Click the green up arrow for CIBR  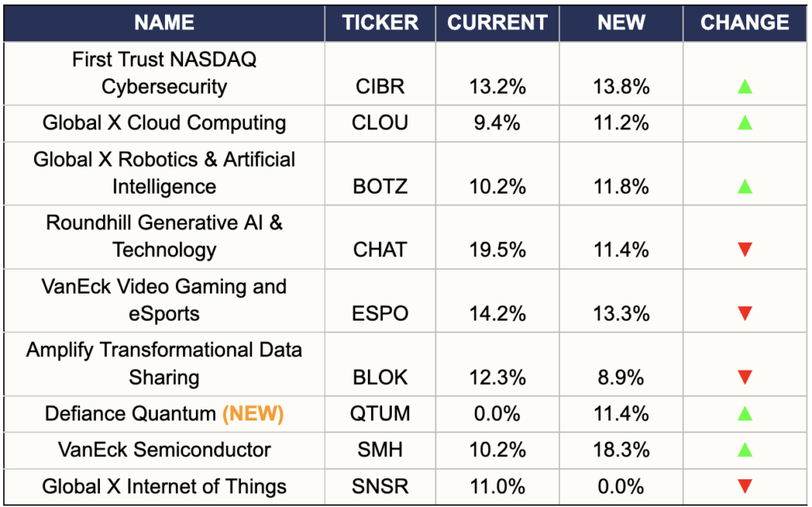745,86
